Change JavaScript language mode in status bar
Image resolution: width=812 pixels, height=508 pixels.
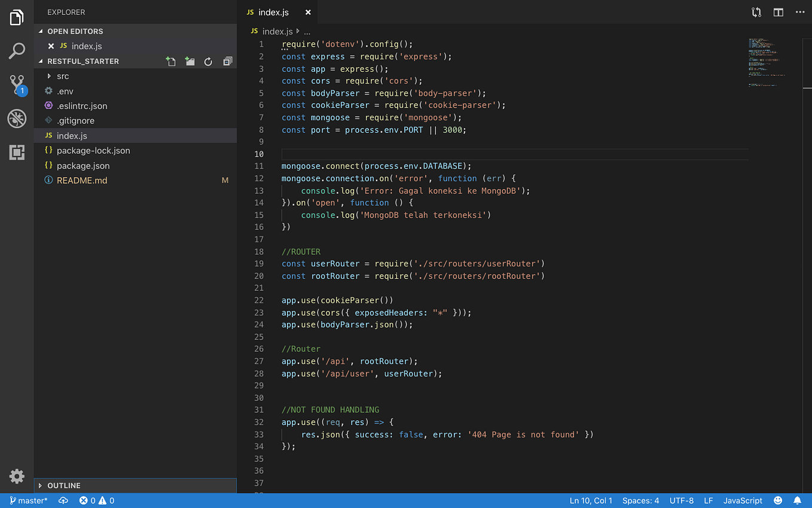pyautogui.click(x=743, y=501)
